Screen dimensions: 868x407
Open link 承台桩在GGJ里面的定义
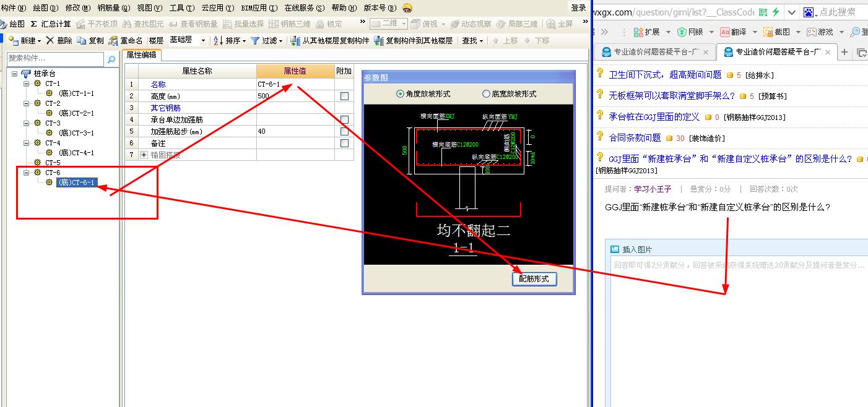point(654,117)
